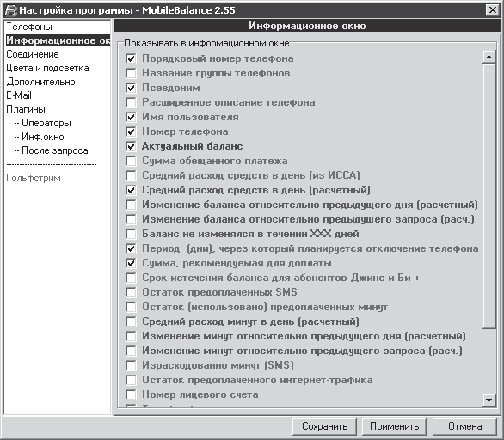504x440 pixels.
Task: Select the Операторы plugins entry
Action: pos(43,123)
